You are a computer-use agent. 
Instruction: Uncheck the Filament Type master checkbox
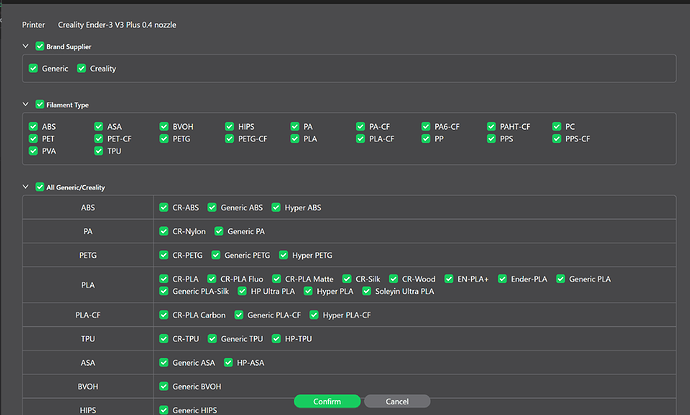click(x=40, y=104)
